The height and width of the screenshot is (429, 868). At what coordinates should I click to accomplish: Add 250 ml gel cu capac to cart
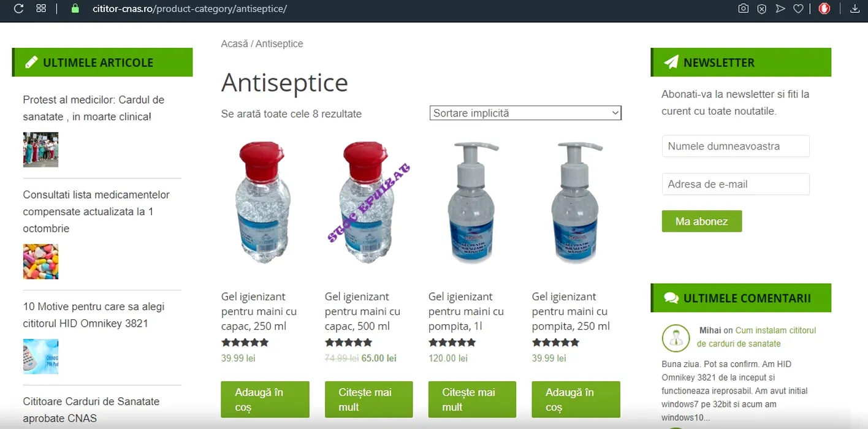click(265, 400)
